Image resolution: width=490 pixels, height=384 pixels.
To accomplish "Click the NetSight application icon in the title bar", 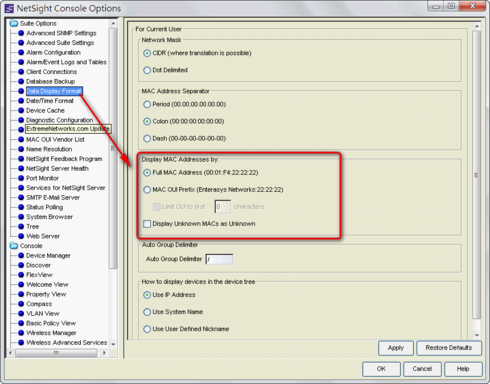I will [9, 8].
